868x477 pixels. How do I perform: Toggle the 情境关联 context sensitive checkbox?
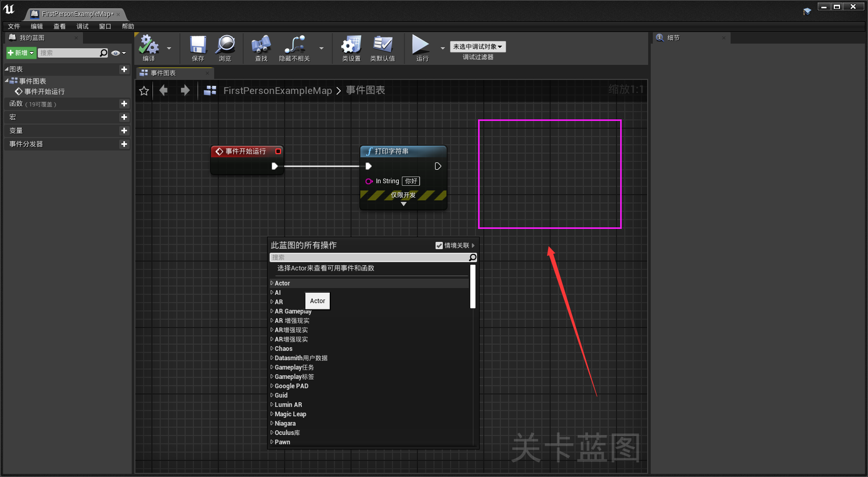(439, 246)
